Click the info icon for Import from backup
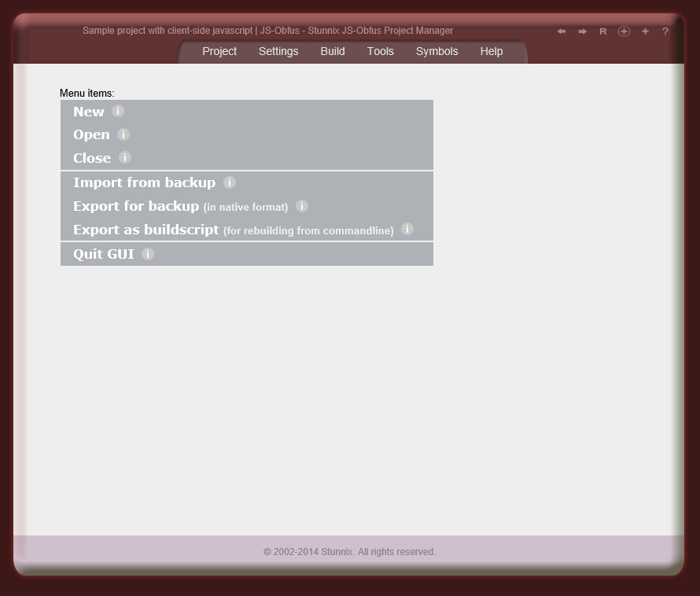Viewport: 700px width, 596px height. point(230,182)
